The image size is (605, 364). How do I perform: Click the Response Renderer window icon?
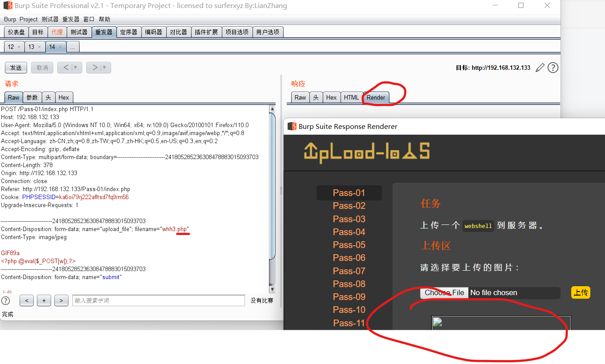292,126
